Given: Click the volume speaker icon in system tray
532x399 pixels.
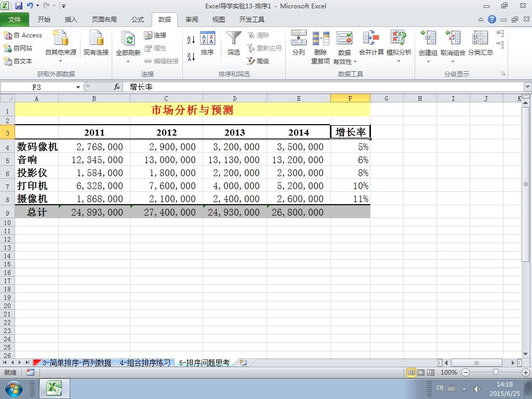Looking at the screenshot, I should click(477, 389).
